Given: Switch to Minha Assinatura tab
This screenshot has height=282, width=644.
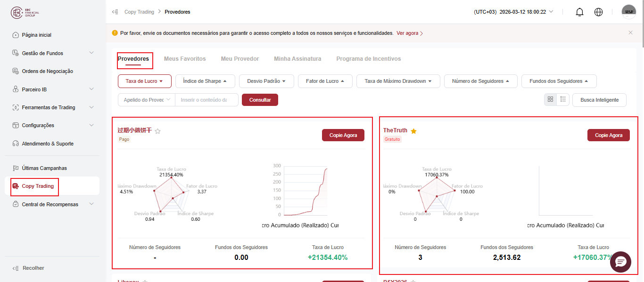Looking at the screenshot, I should (297, 59).
